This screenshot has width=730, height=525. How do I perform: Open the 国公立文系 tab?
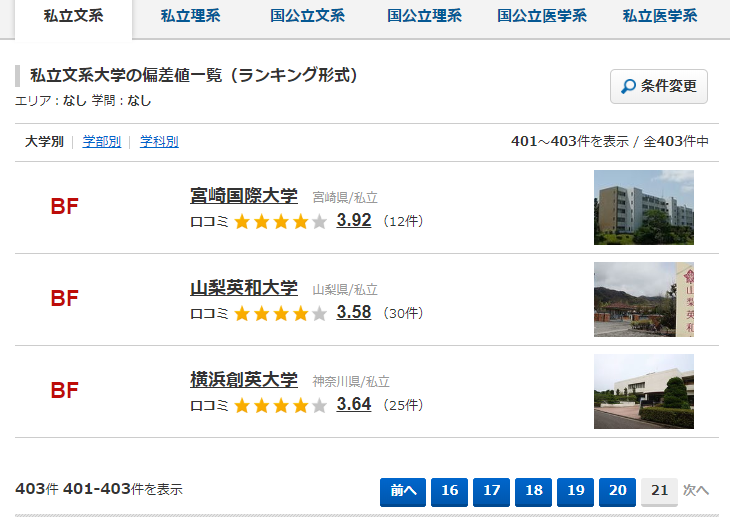[308, 16]
